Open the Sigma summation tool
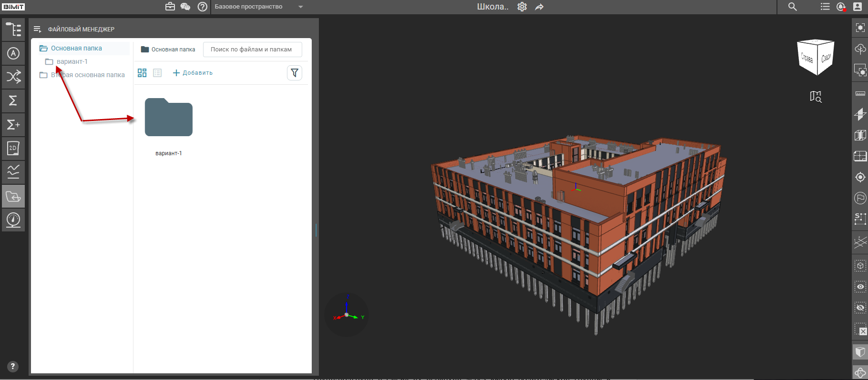868x380 pixels. [x=13, y=100]
